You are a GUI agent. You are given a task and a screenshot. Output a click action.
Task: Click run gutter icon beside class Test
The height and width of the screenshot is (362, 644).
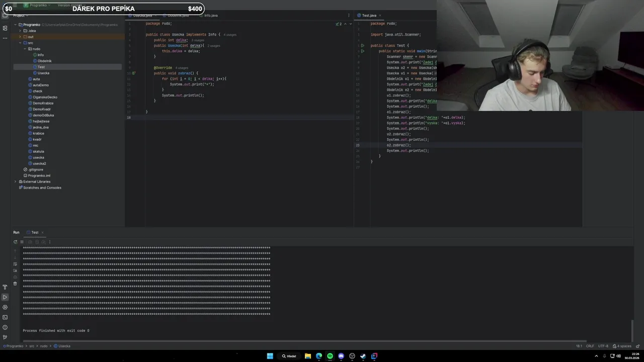click(x=362, y=46)
